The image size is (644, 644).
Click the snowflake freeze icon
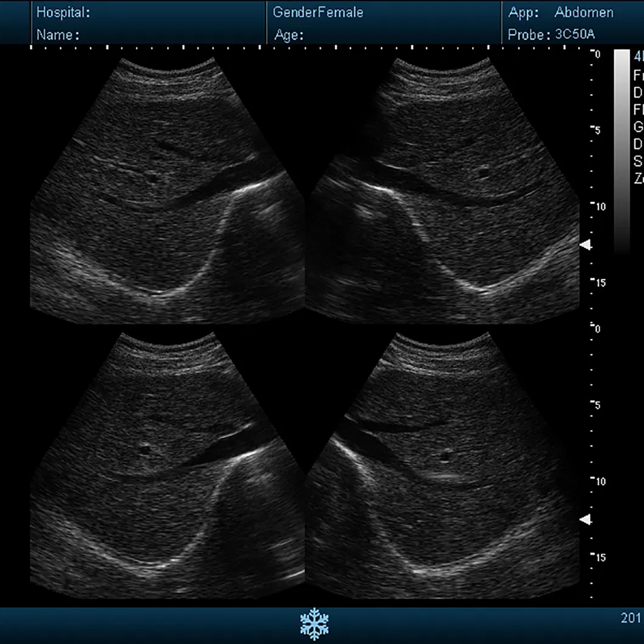314,623
